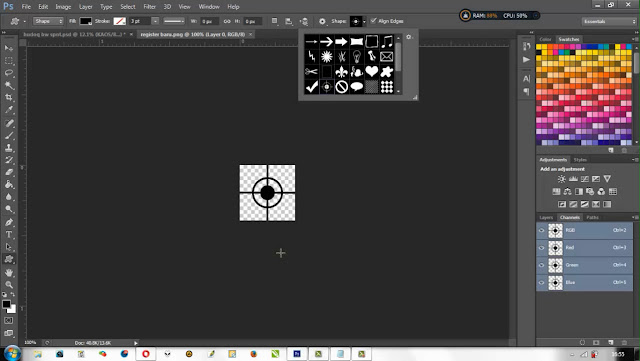Open the Shape mode dropdown

coord(48,21)
